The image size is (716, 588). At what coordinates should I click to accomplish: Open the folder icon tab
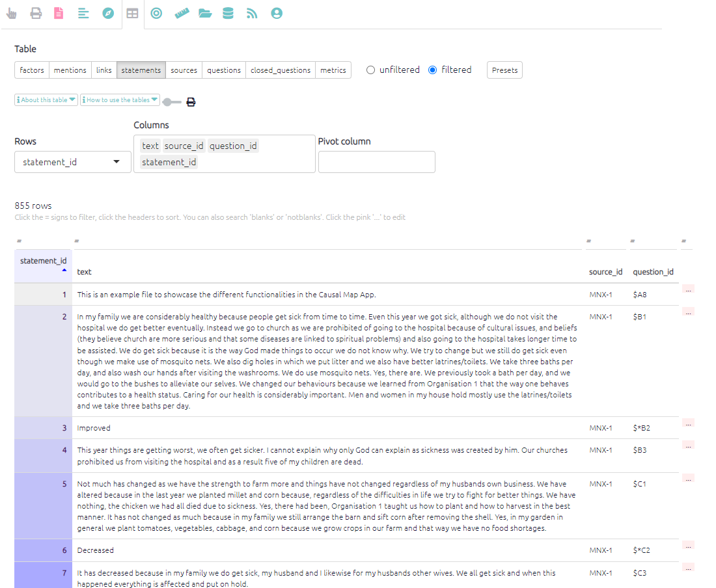(205, 13)
